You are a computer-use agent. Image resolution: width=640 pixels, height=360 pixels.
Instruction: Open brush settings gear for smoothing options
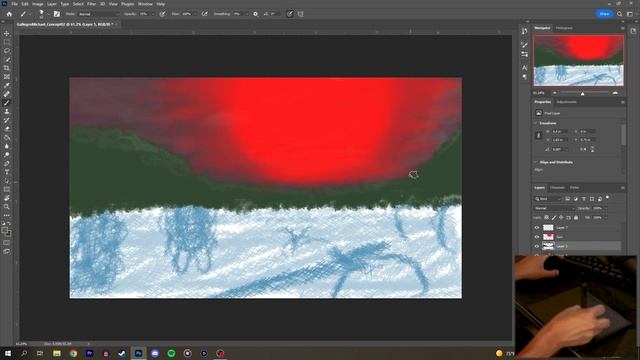[256, 14]
